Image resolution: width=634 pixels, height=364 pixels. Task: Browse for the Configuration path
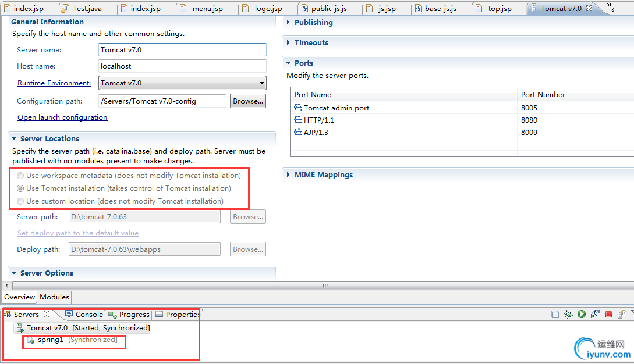[x=248, y=101]
